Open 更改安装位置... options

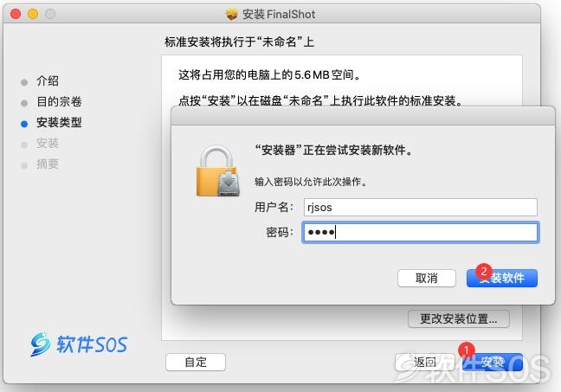(459, 318)
